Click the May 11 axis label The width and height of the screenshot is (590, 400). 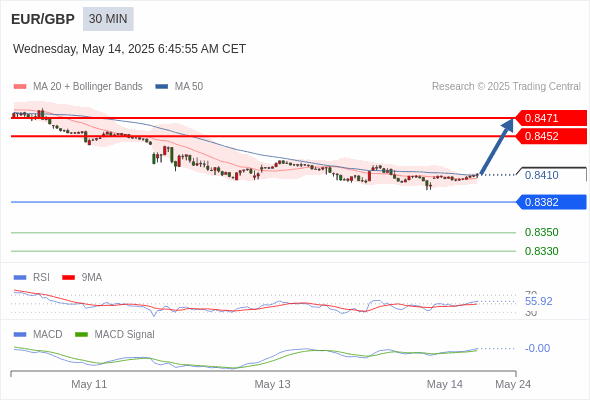coord(89,384)
